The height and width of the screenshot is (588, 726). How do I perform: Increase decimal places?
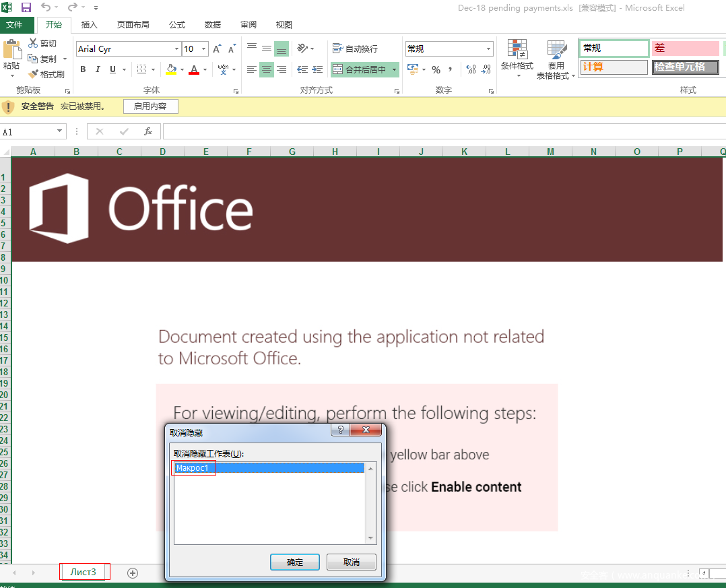click(471, 69)
